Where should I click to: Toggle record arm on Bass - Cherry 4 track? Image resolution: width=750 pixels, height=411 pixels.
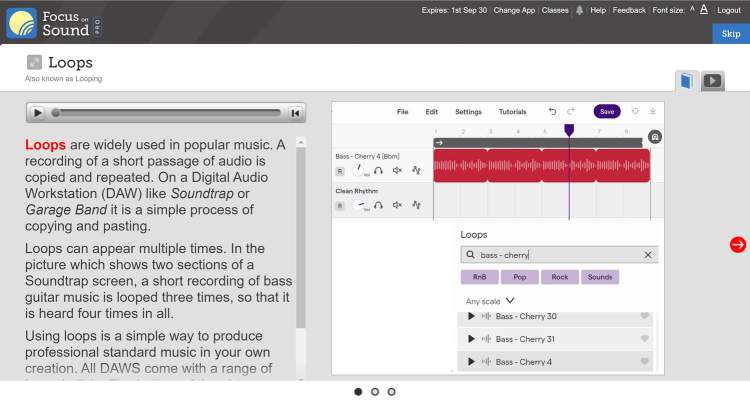coord(340,171)
